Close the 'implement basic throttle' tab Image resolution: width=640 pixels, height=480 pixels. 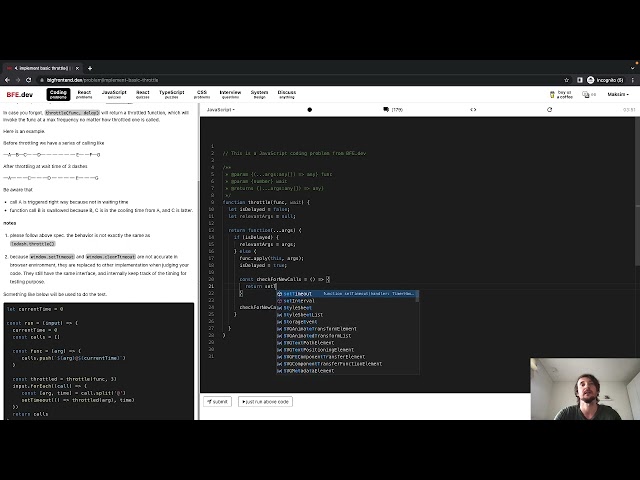point(77,68)
